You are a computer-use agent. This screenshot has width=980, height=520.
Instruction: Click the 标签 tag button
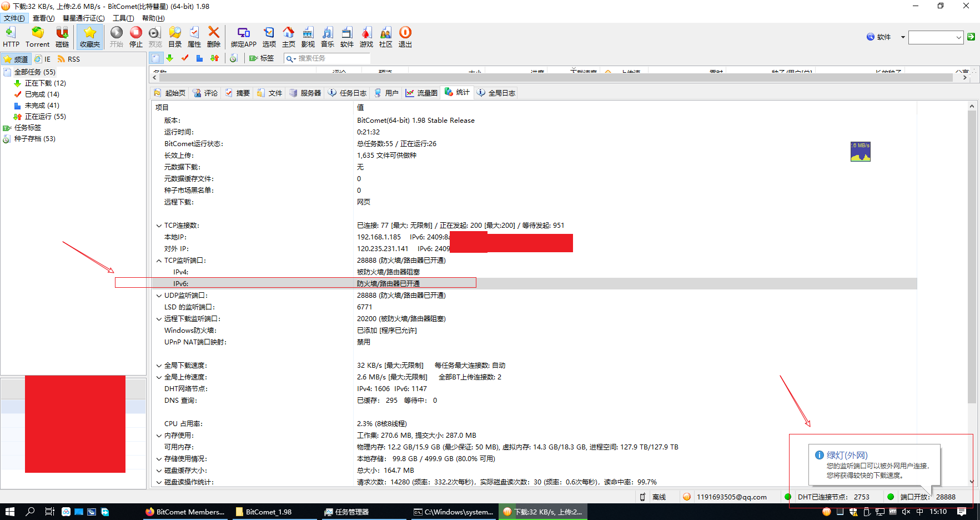click(262, 58)
